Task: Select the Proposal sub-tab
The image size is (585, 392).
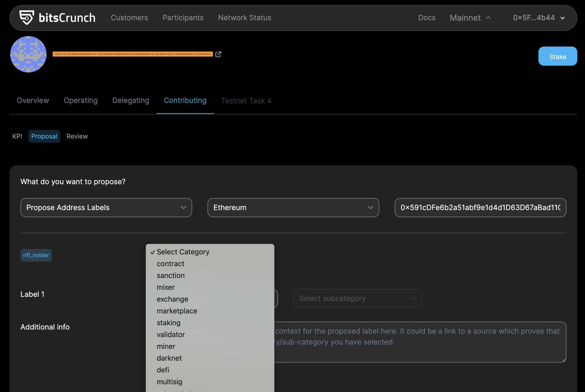Action: point(44,136)
